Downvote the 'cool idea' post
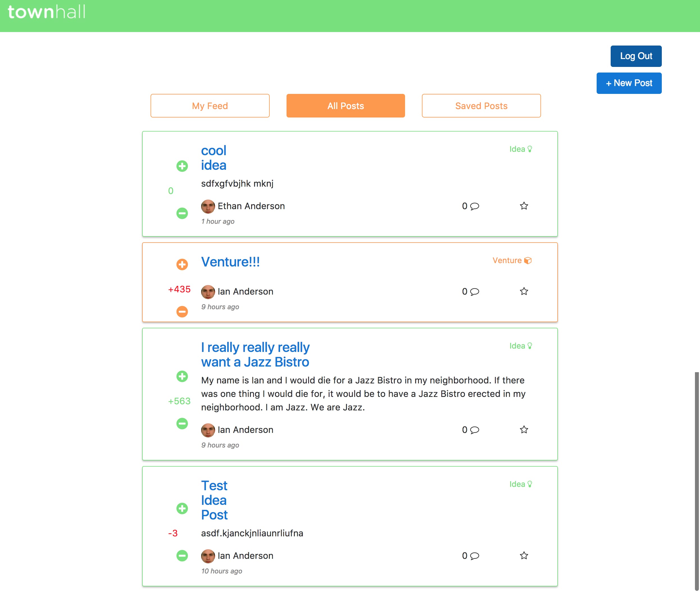This screenshot has height=592, width=700. coord(182,213)
